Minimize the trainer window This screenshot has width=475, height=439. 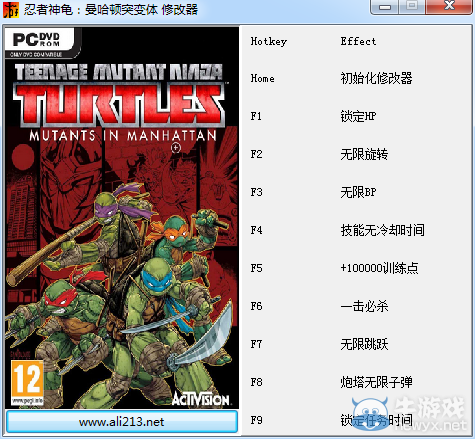[385, 7]
